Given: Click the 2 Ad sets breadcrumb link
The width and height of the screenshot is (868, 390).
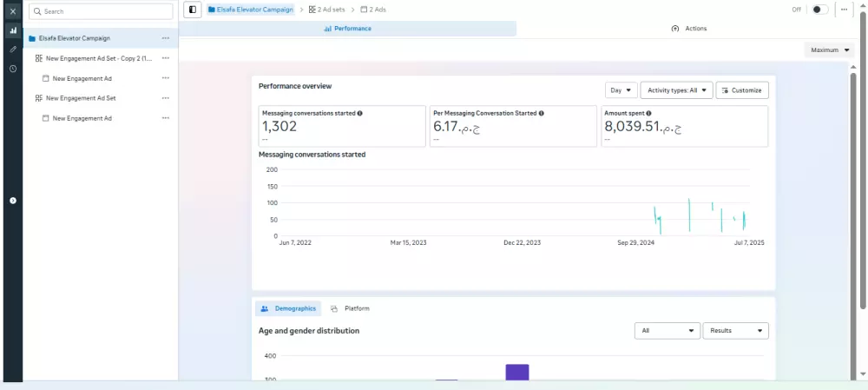Looking at the screenshot, I should [x=326, y=10].
